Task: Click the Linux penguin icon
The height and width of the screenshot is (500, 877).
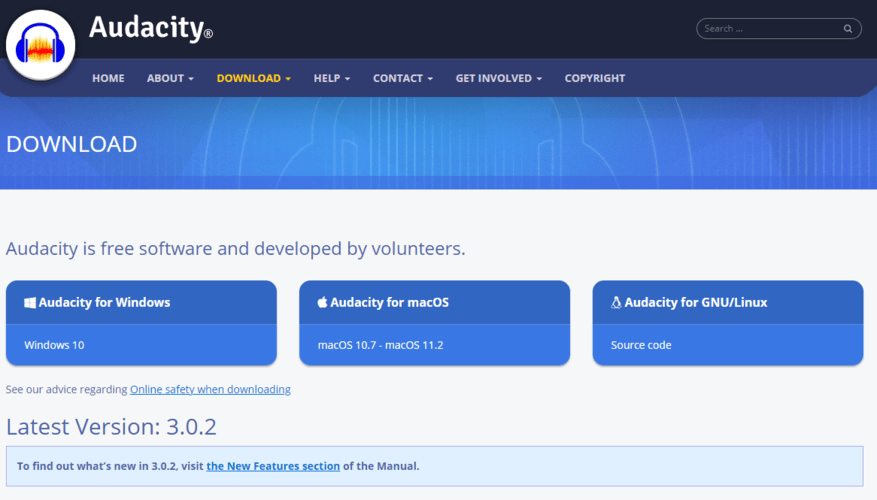Action: click(x=616, y=303)
